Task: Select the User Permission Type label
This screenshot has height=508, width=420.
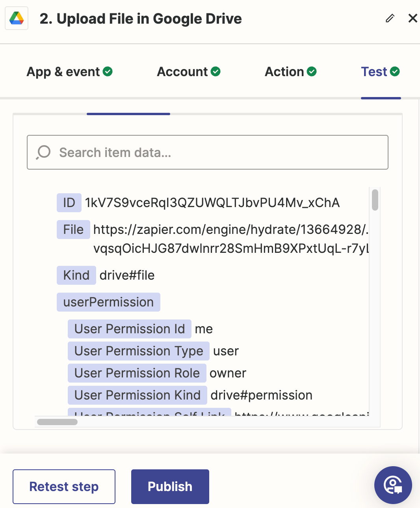Action: click(139, 351)
